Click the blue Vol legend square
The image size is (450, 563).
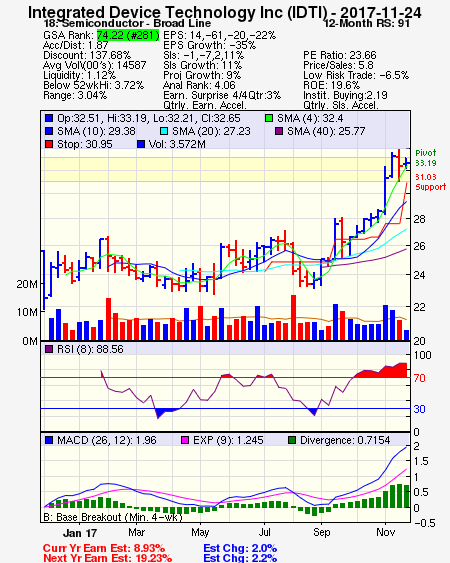[141, 144]
